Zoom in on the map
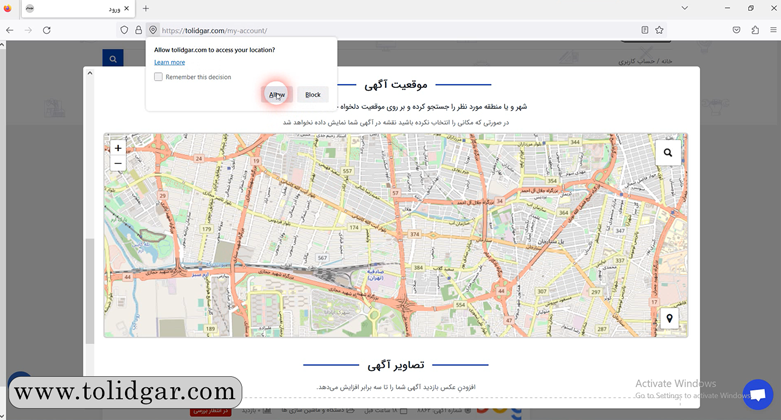The image size is (781, 420). pyautogui.click(x=118, y=148)
